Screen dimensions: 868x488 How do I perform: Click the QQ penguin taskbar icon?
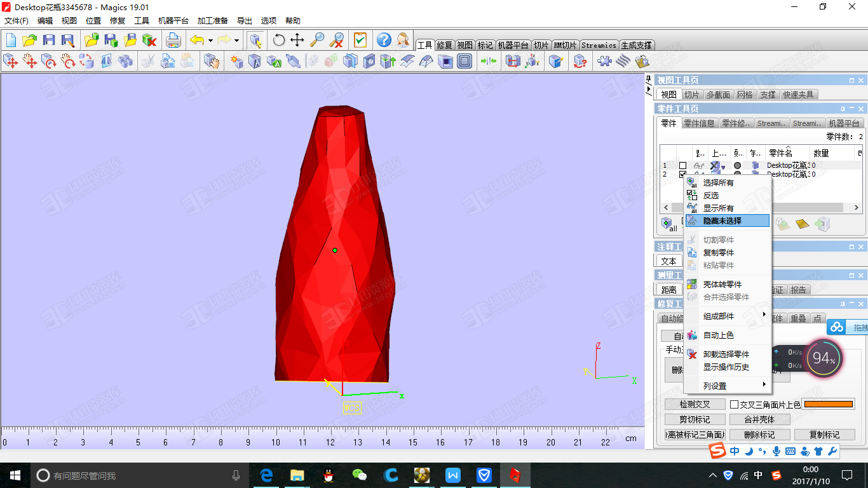(329, 475)
